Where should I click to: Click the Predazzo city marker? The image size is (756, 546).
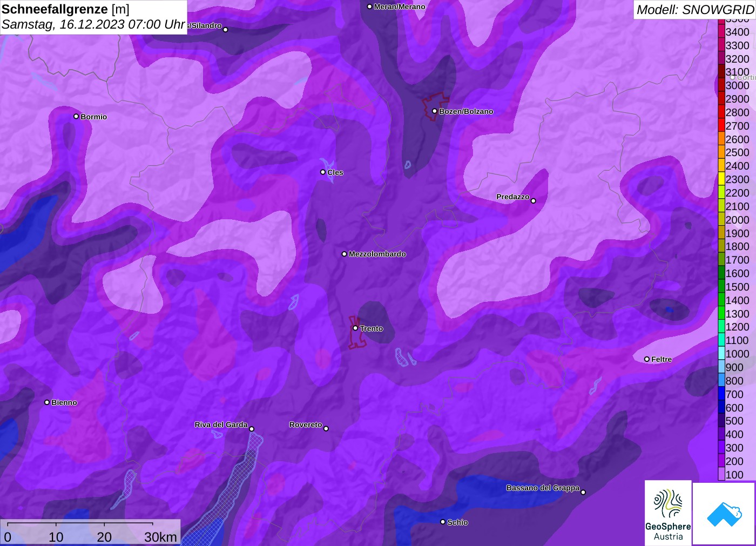533,200
